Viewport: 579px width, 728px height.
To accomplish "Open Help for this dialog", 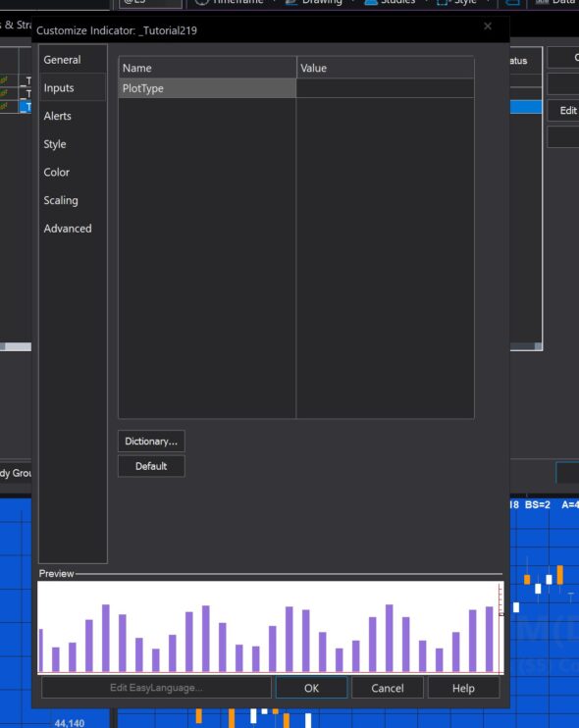I will [x=463, y=688].
